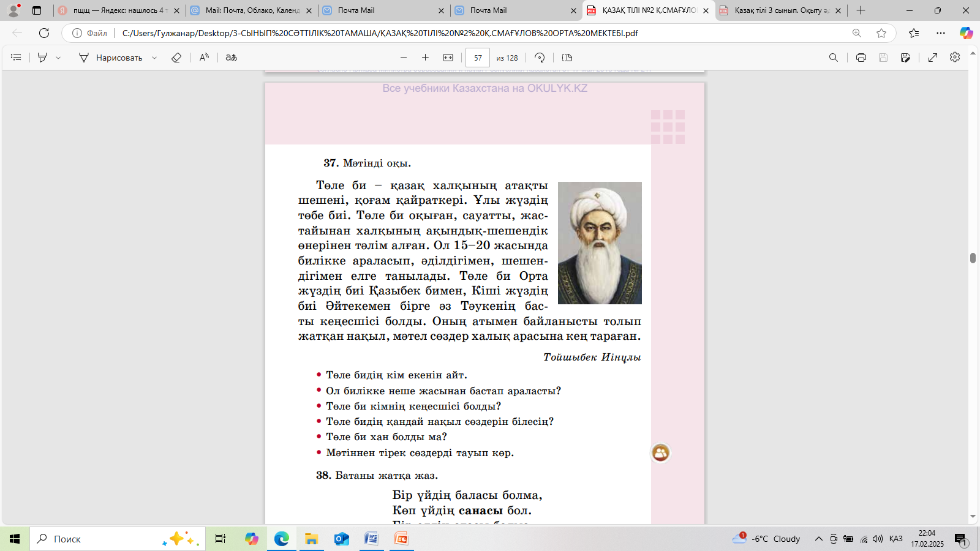Image resolution: width=980 pixels, height=551 pixels.
Task: Open the volume control in system tray
Action: pos(878,539)
